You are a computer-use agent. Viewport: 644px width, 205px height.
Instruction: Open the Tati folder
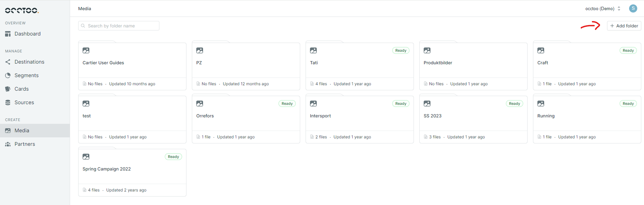[360, 66]
